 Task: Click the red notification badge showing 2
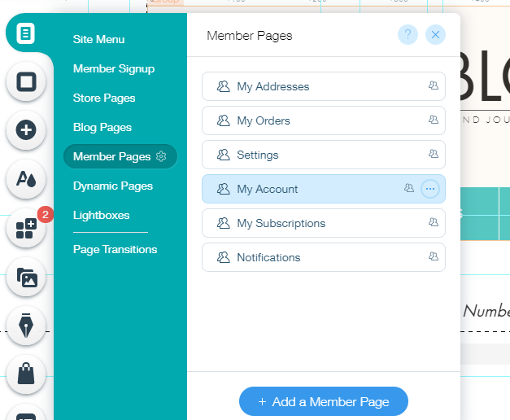pos(46,215)
